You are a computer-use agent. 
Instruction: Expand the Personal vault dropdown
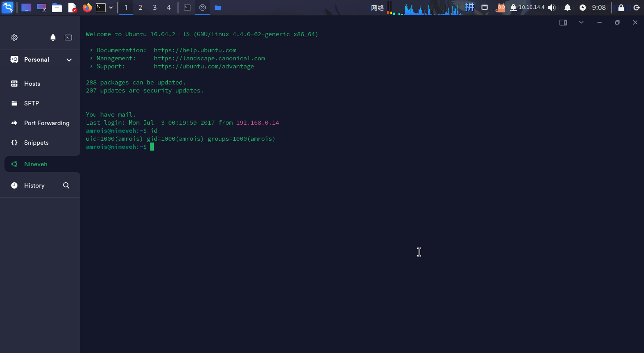pyautogui.click(x=69, y=60)
